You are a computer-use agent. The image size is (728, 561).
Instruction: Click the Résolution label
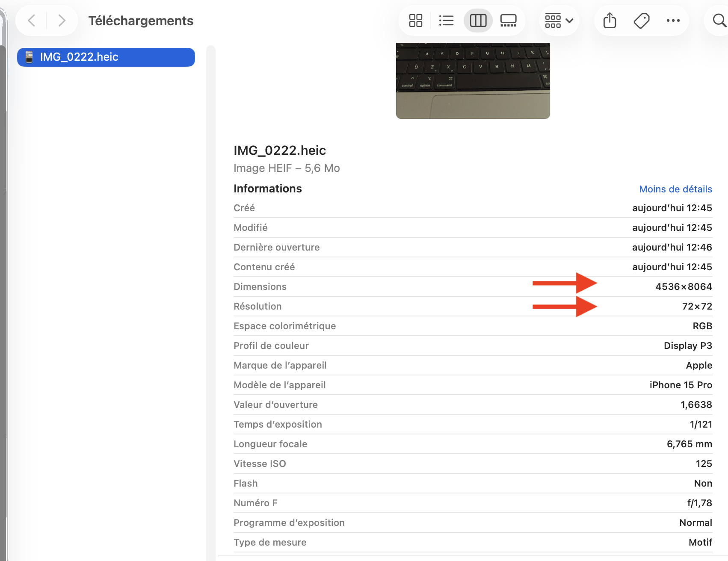click(257, 306)
